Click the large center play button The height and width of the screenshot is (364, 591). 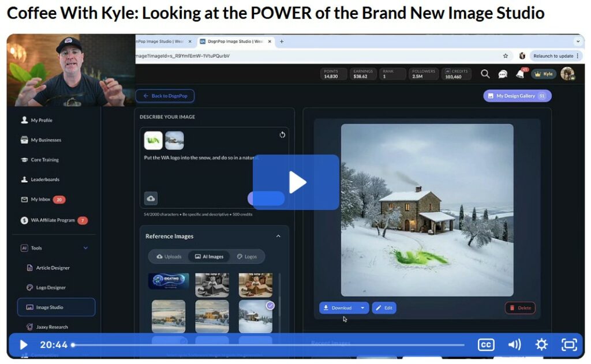[x=295, y=182]
